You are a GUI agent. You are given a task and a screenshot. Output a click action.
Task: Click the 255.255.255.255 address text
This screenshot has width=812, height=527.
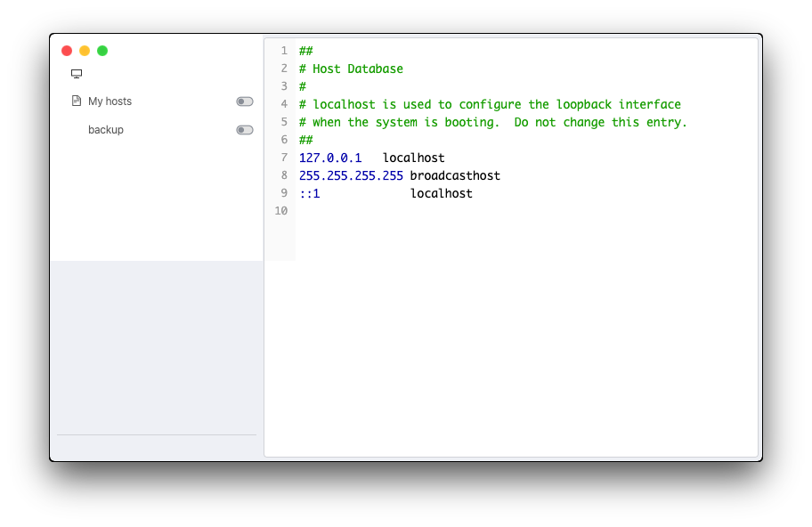(351, 176)
